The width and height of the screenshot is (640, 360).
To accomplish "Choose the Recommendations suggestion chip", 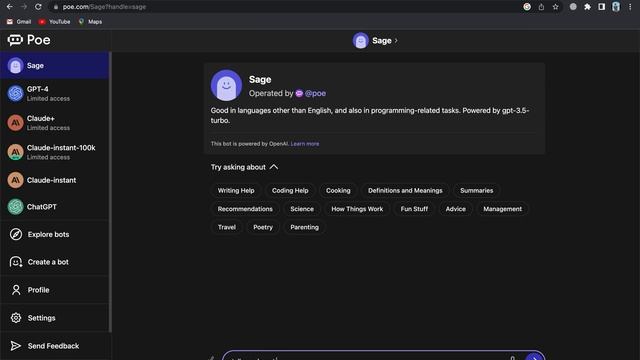I will (x=245, y=209).
